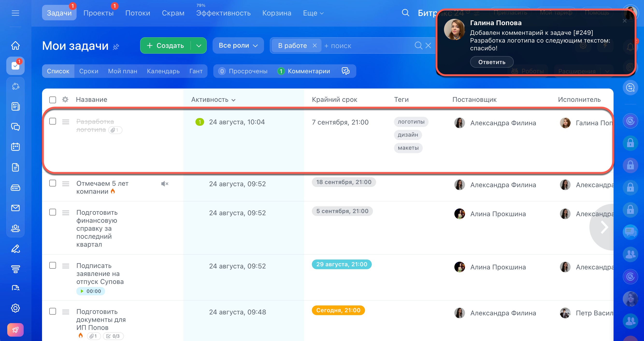Image resolution: width=644 pixels, height=341 pixels.
Task: Click Ответить in notification
Action: pos(492,62)
